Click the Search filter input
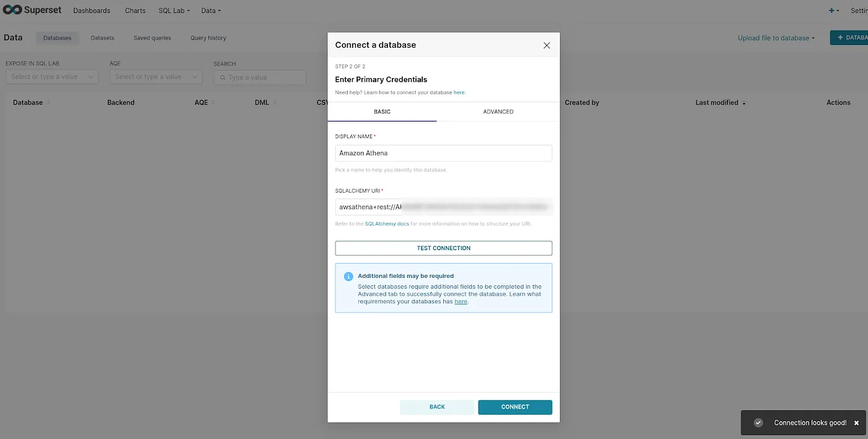868x439 pixels. pyautogui.click(x=260, y=78)
